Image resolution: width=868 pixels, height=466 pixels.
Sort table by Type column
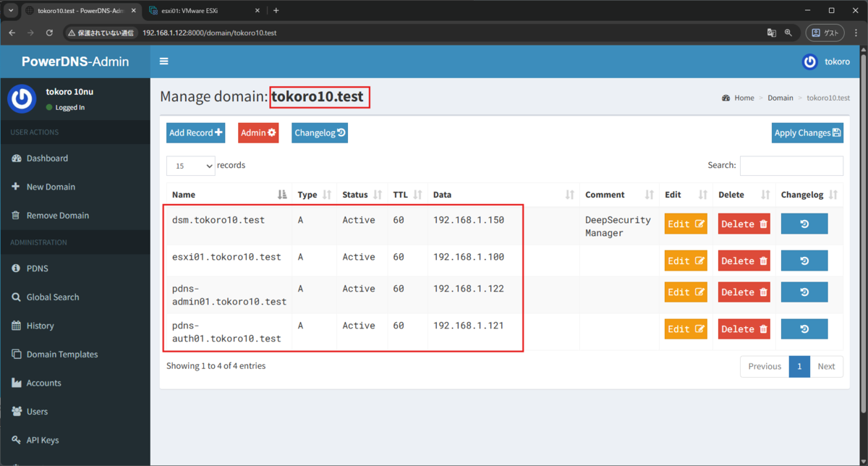315,195
